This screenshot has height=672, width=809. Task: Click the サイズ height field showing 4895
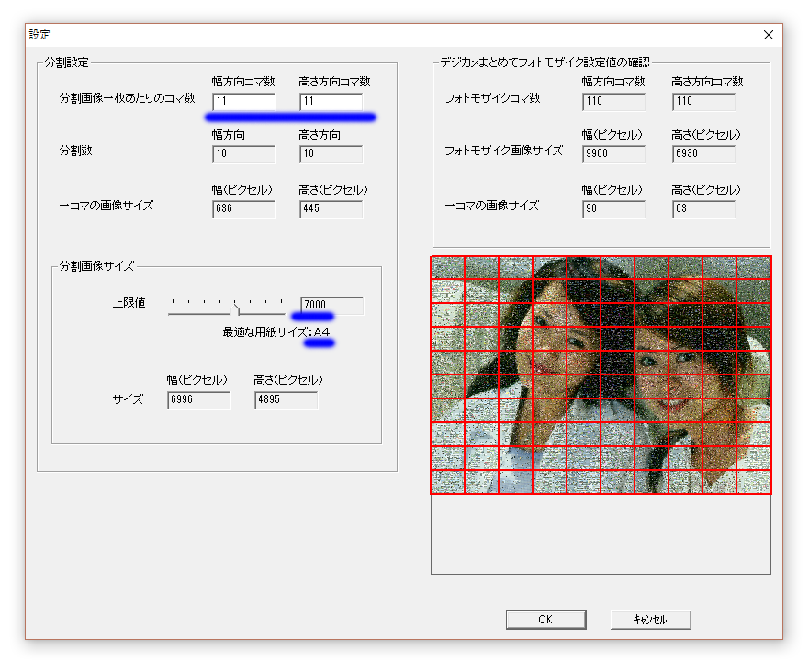tap(286, 399)
